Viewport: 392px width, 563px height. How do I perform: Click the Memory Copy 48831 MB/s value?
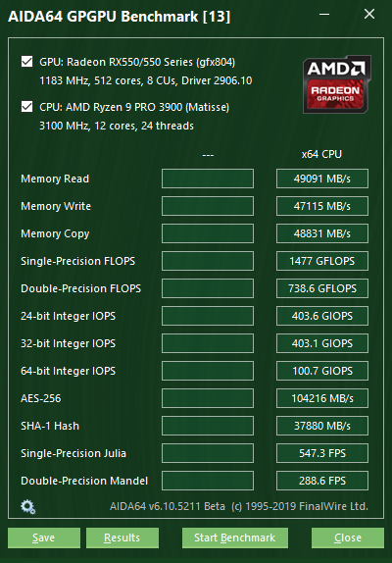tap(322, 233)
